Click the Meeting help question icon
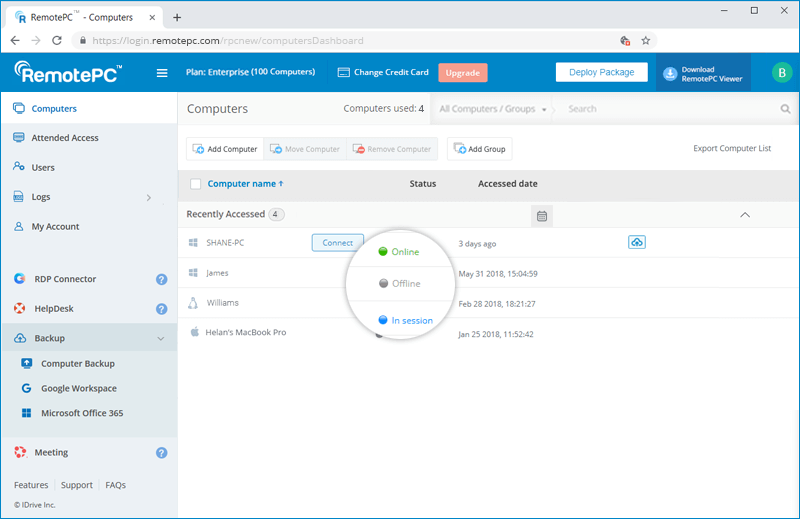Image resolution: width=800 pixels, height=519 pixels. (161, 453)
